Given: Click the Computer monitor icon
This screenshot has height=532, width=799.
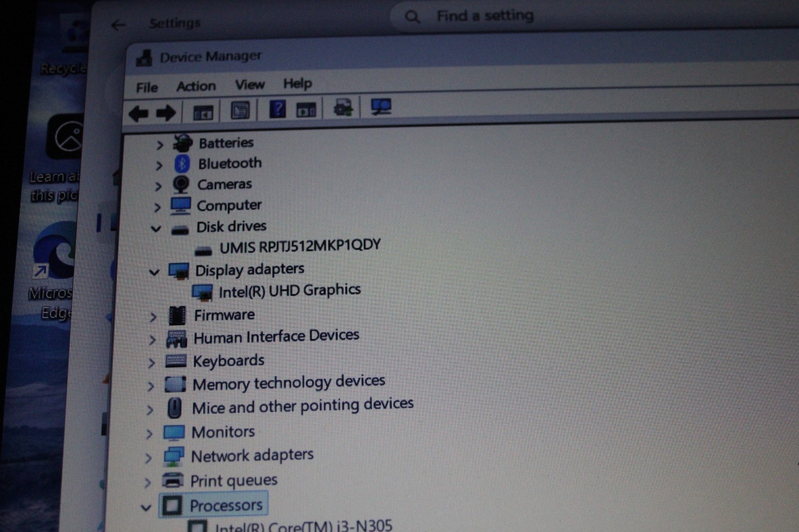Looking at the screenshot, I should point(180,206).
